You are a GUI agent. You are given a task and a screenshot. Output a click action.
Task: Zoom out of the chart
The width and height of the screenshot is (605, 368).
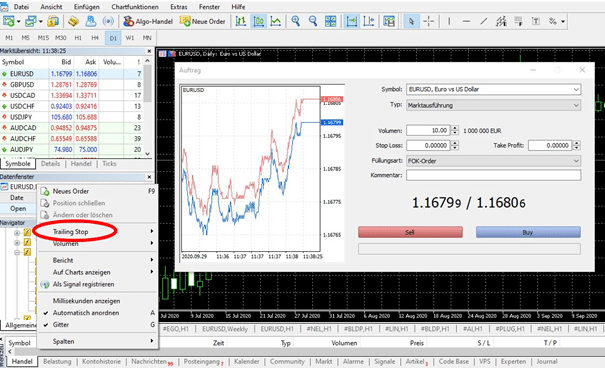tap(313, 21)
